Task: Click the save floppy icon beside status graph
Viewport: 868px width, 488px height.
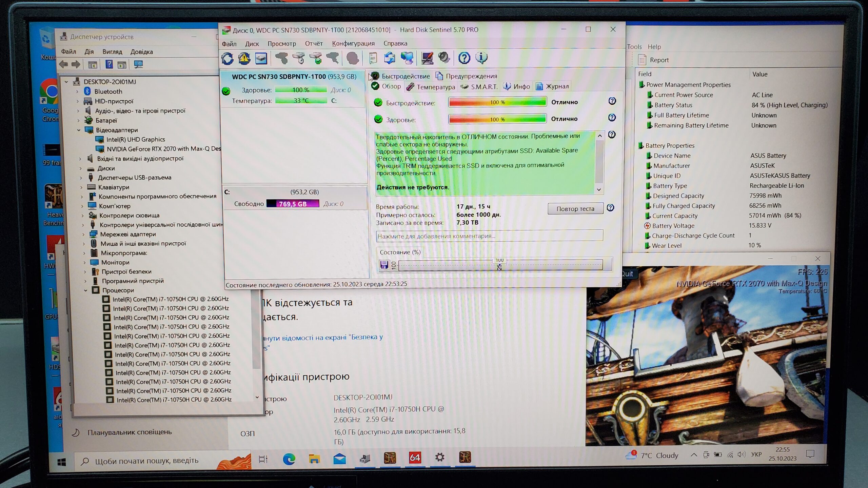Action: tap(384, 265)
